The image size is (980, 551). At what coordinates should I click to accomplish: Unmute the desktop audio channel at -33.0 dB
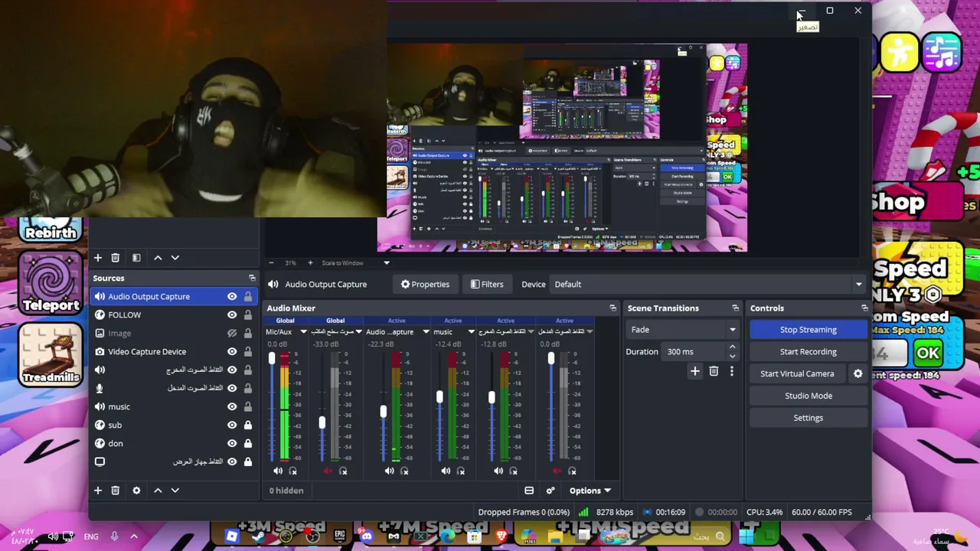click(328, 471)
